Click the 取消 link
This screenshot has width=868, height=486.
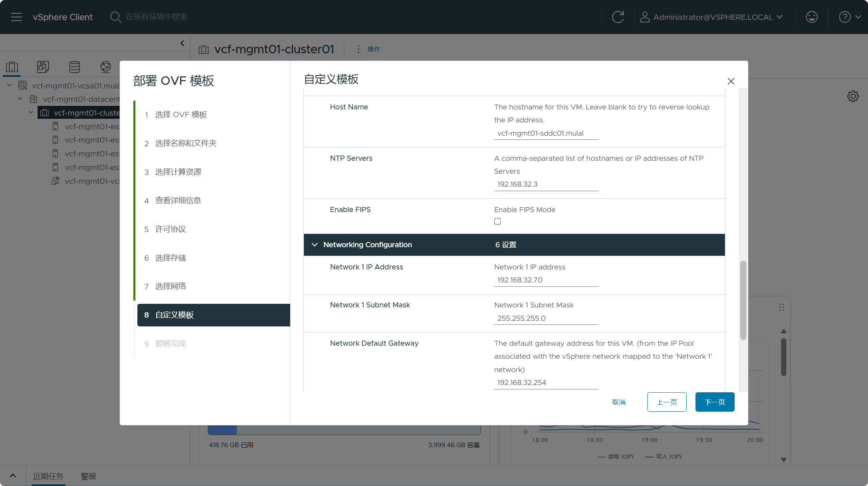(x=619, y=402)
